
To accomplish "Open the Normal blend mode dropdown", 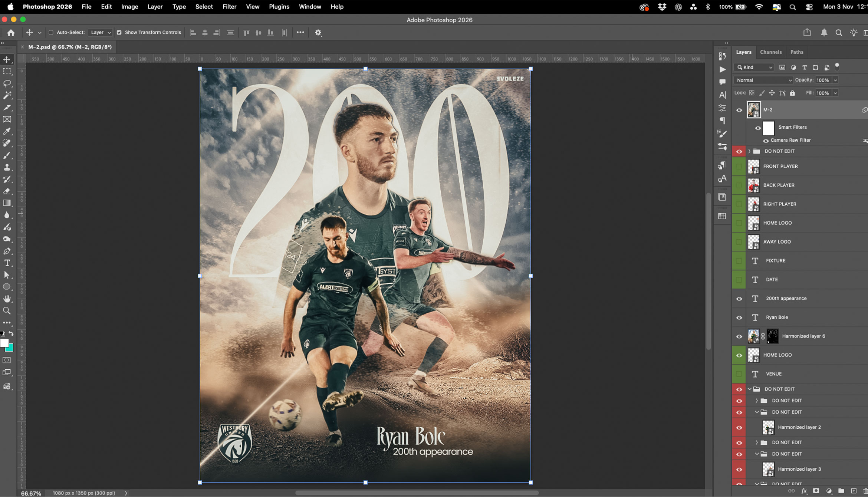I will click(x=763, y=80).
